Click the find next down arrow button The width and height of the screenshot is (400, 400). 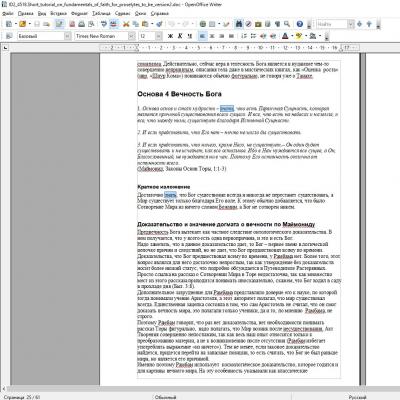point(359,24)
